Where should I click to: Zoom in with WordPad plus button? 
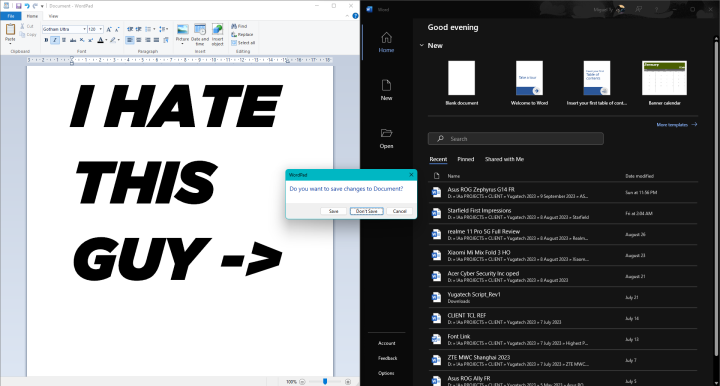348,381
